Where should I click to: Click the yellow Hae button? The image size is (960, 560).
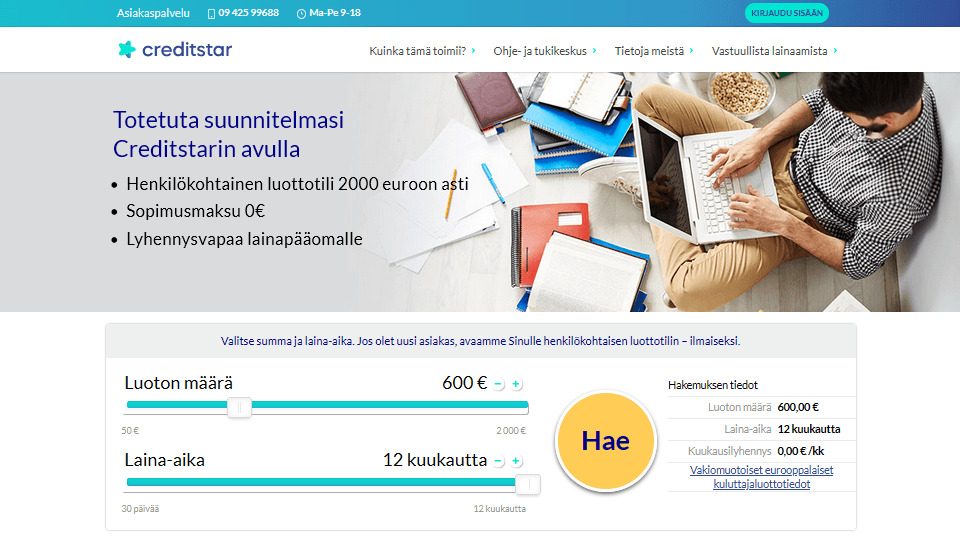tap(606, 441)
